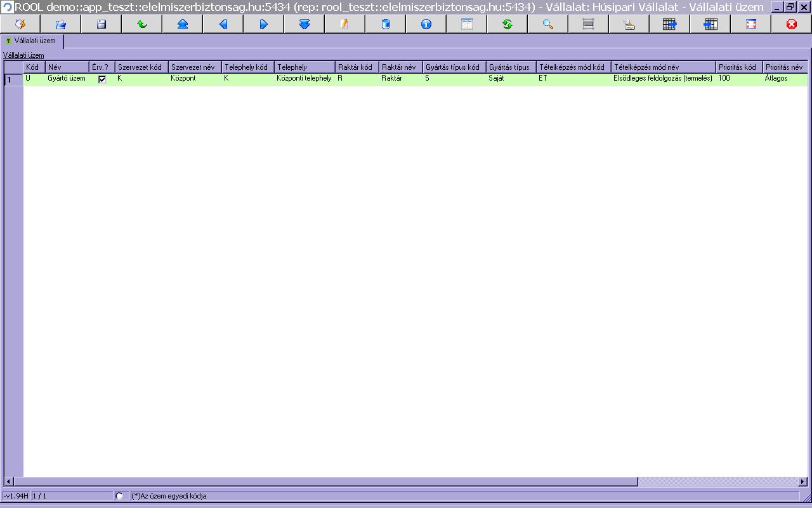Jump to first record with up arrow
This screenshot has width=812, height=508.
tap(182, 24)
